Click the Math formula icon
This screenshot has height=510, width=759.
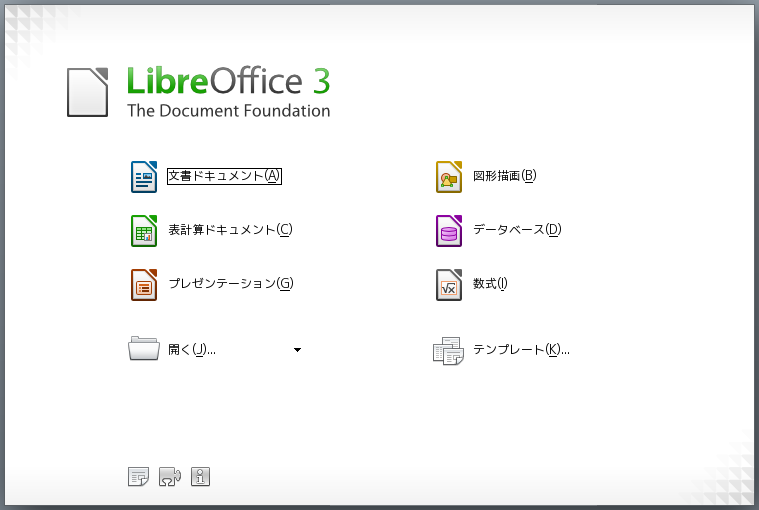click(x=449, y=285)
